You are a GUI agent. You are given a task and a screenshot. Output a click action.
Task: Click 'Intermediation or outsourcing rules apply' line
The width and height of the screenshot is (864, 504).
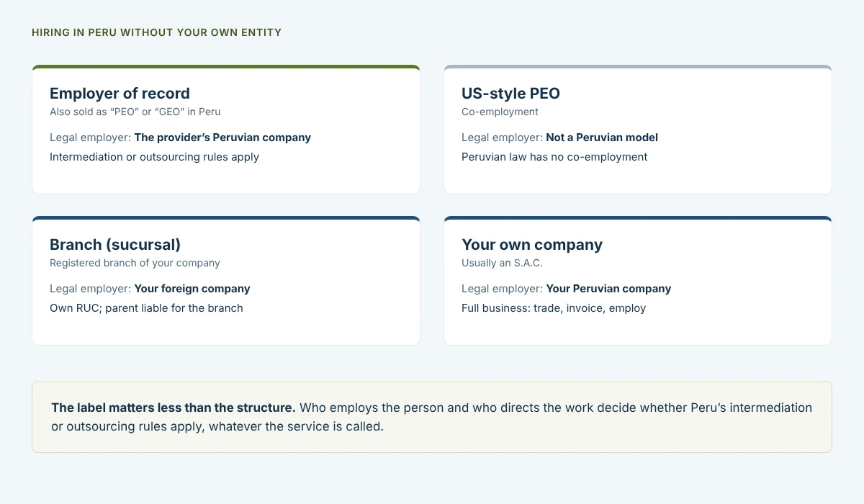[154, 156]
